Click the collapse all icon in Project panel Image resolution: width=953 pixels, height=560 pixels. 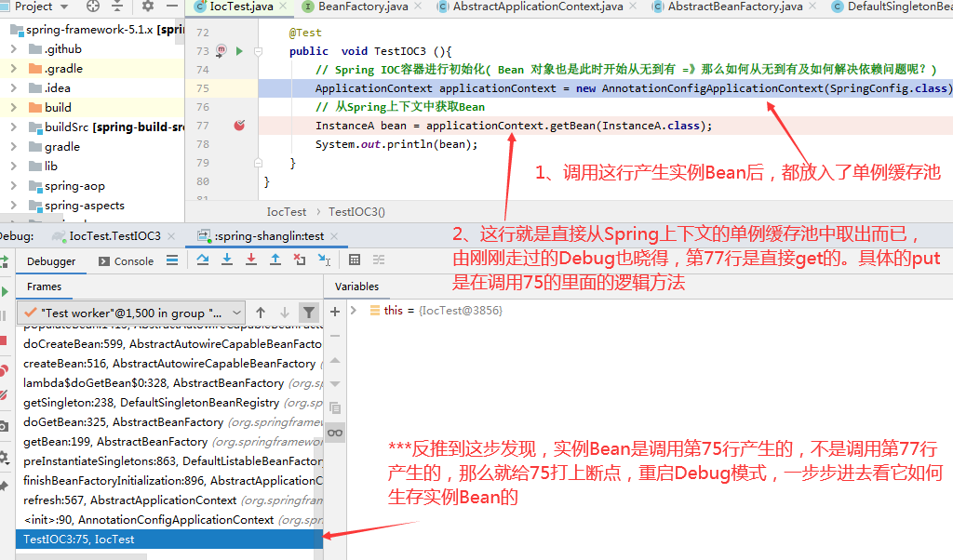coord(117,7)
